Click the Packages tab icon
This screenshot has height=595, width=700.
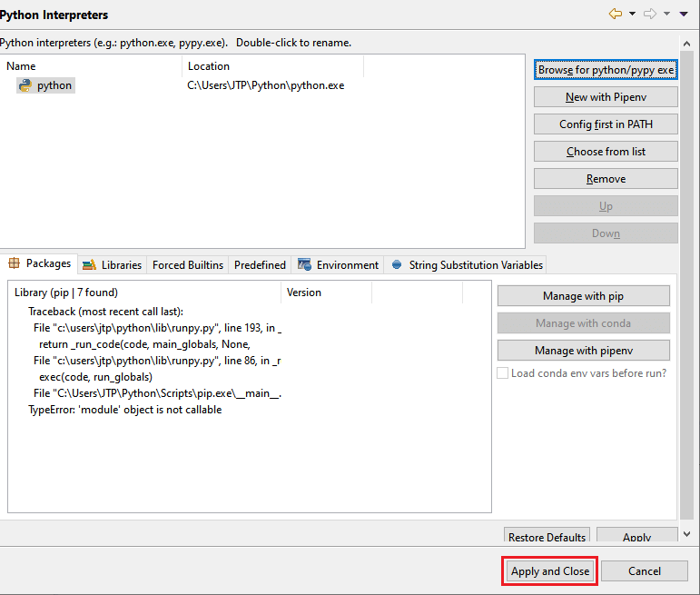[x=14, y=264]
